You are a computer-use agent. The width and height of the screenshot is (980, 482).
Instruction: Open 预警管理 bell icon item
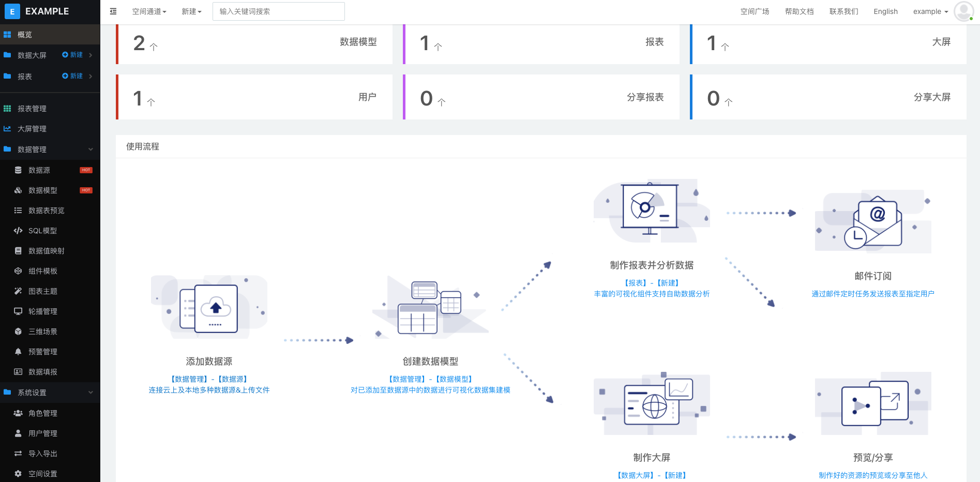(x=18, y=352)
